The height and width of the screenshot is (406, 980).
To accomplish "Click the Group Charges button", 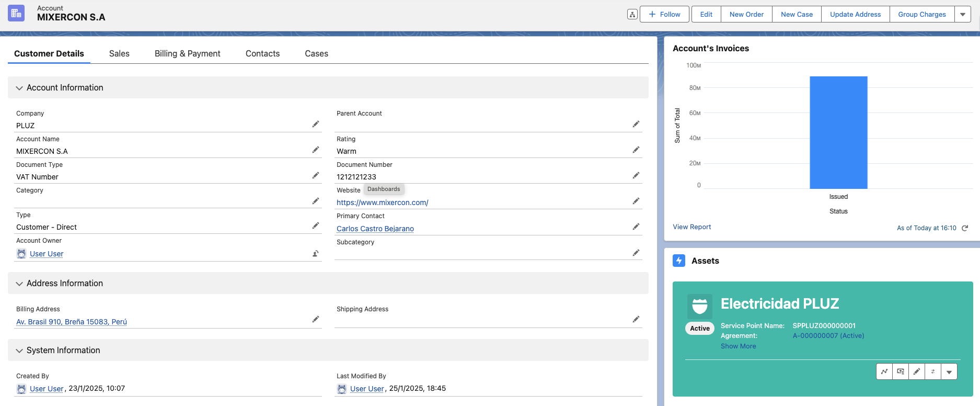I will pos(922,15).
